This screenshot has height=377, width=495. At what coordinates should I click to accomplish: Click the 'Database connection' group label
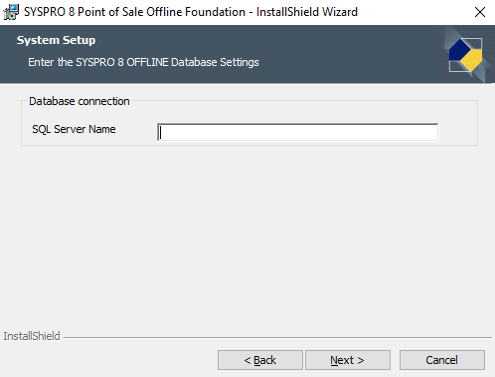click(79, 101)
